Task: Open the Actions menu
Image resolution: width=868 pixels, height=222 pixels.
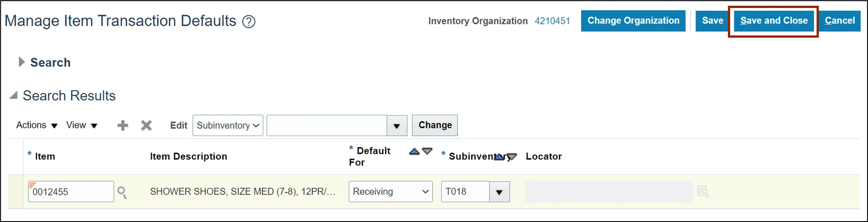Action: tap(37, 125)
